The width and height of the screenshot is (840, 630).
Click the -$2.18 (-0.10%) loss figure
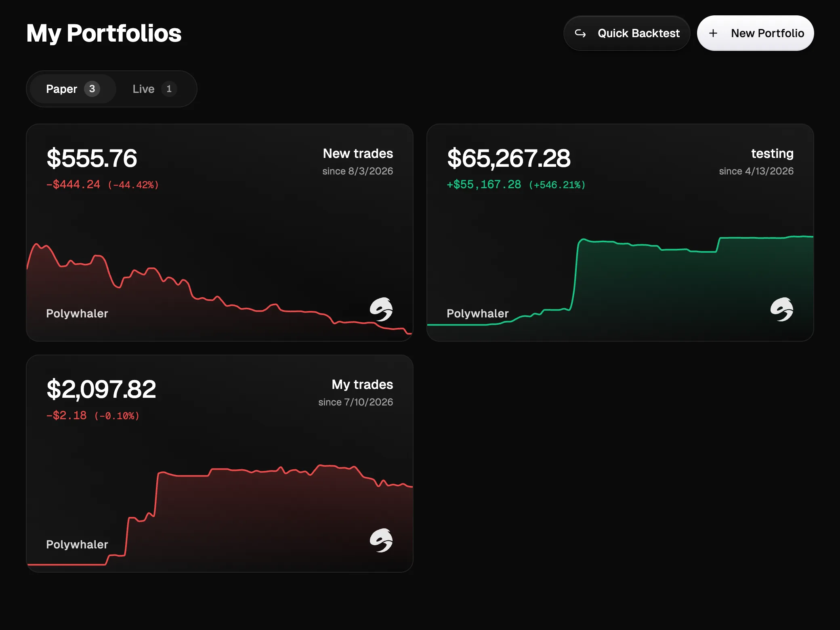tap(93, 416)
